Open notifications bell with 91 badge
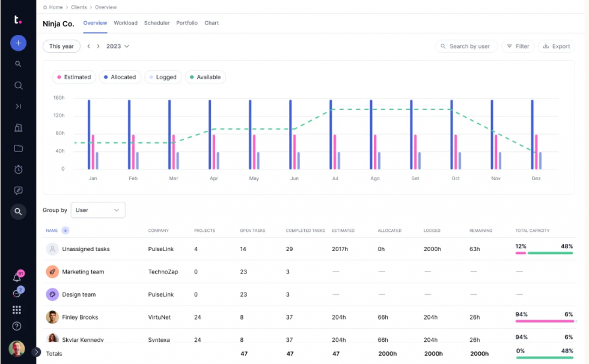Image resolution: width=589 pixels, height=364 pixels. tap(18, 278)
